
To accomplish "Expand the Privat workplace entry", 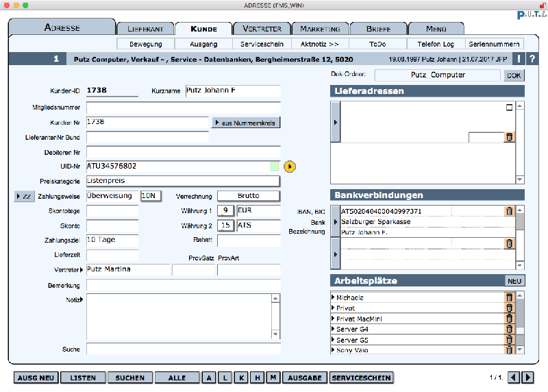I will pos(333,308).
